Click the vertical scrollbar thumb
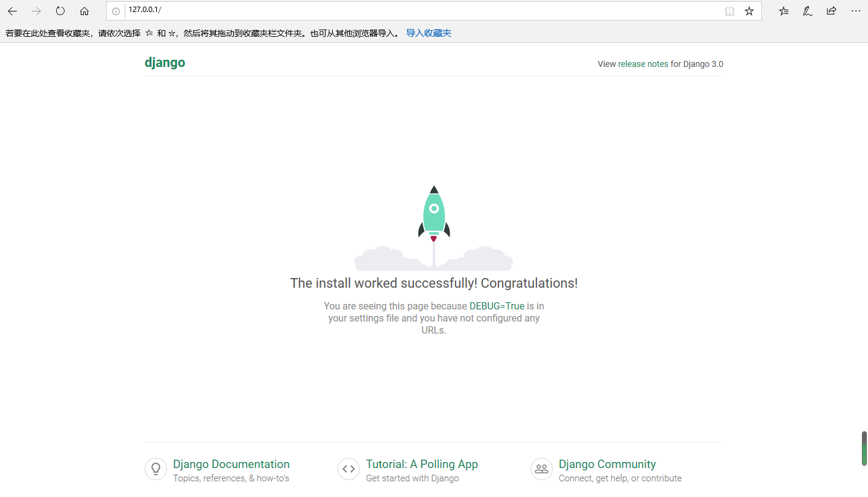The height and width of the screenshot is (497, 868). click(x=864, y=448)
